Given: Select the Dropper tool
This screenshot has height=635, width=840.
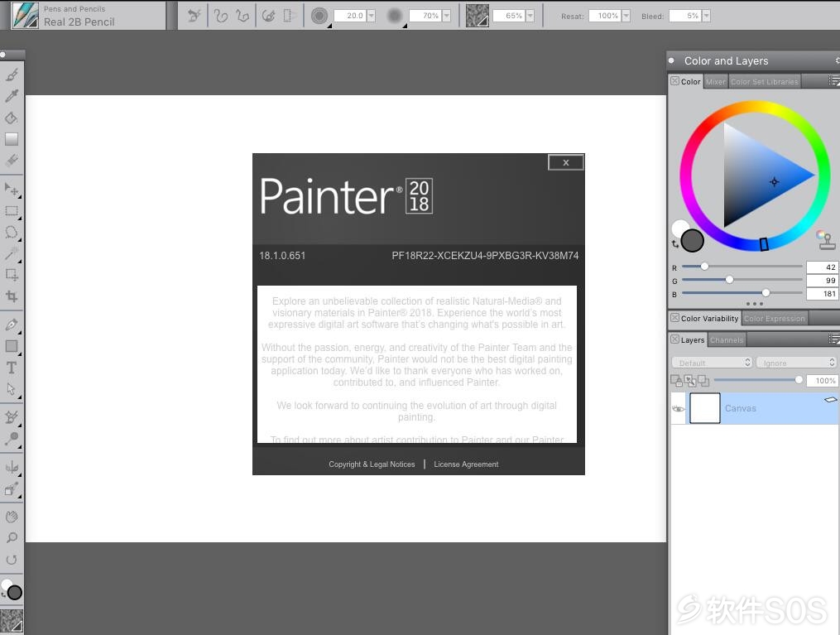Looking at the screenshot, I should (12, 96).
